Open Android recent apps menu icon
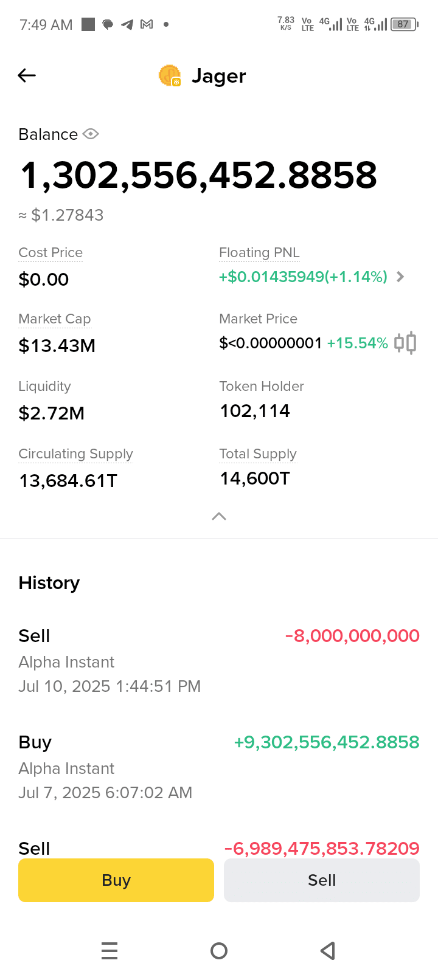This screenshot has height=980, width=438. [109, 951]
